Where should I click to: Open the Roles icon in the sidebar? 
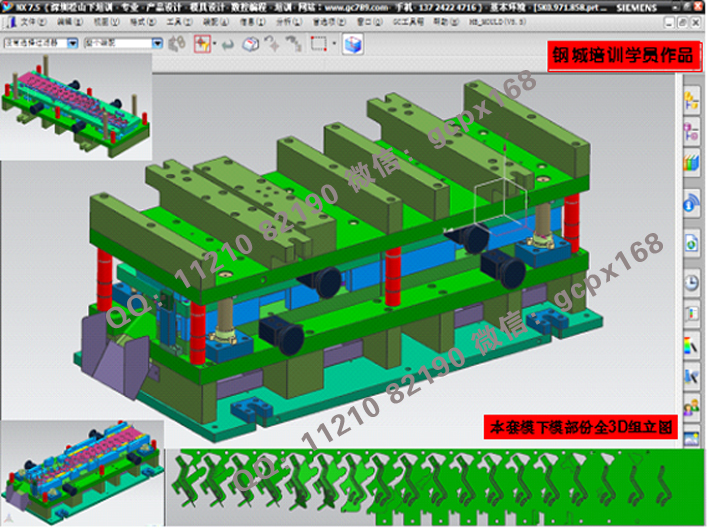[690, 408]
